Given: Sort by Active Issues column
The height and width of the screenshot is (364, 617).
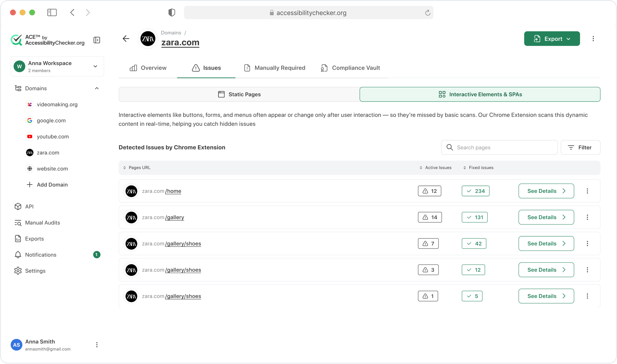Looking at the screenshot, I should [435, 168].
